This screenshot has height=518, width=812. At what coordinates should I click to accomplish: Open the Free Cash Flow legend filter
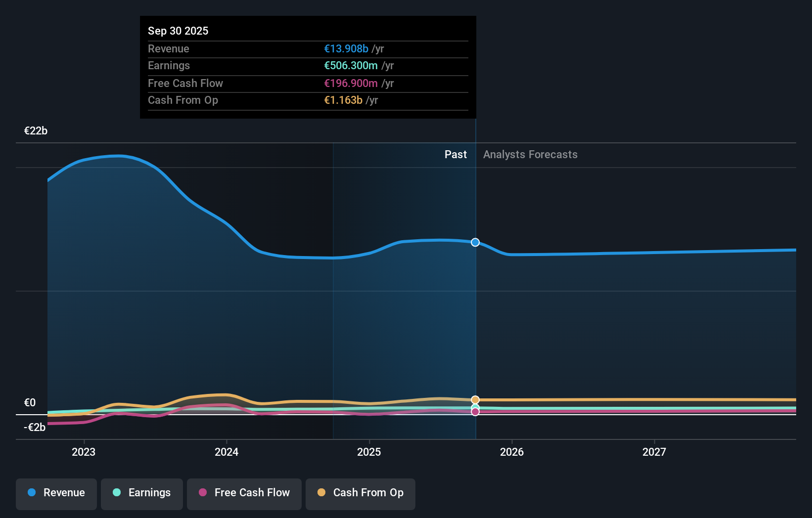point(244,493)
